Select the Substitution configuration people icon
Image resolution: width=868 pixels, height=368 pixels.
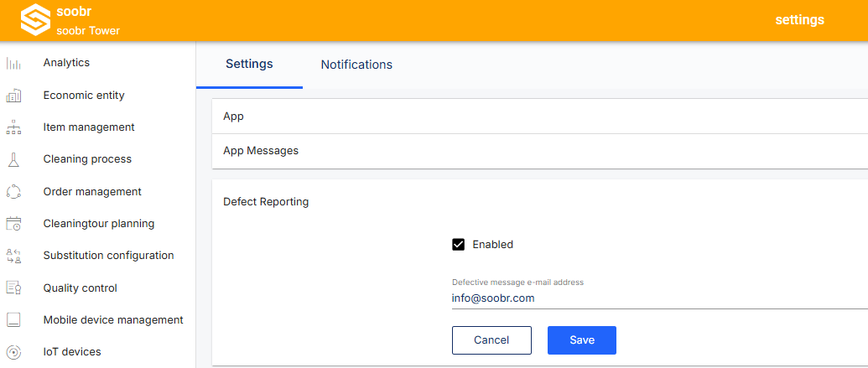13,257
